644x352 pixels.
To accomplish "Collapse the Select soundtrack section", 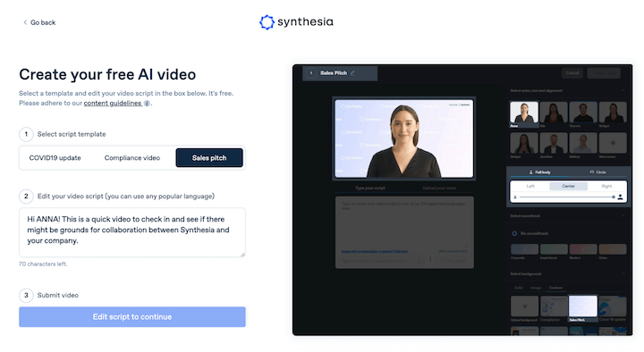I will [623, 216].
